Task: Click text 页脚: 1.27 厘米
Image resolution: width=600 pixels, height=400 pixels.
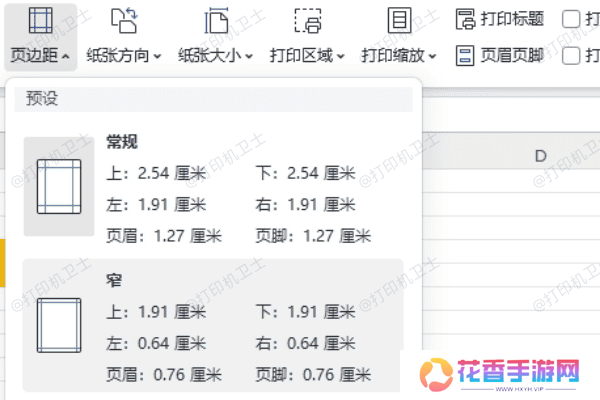Action: [x=314, y=236]
